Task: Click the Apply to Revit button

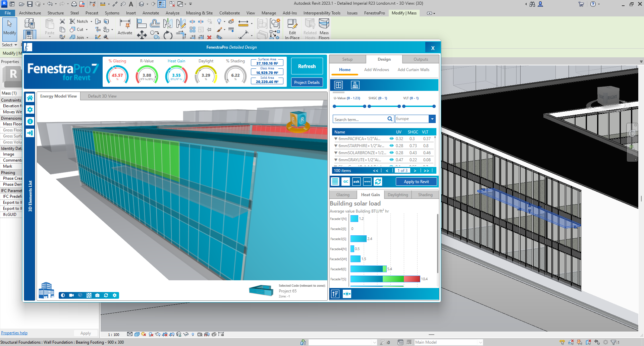Action: click(416, 182)
